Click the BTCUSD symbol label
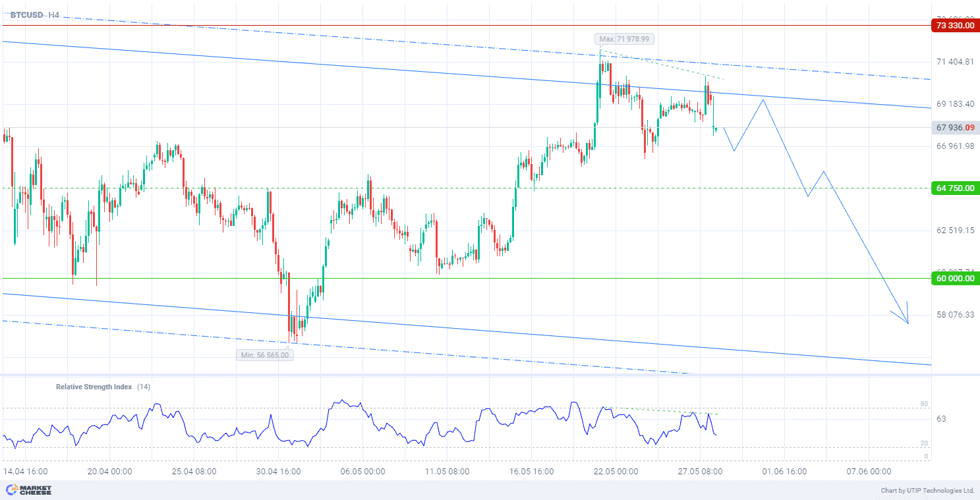This screenshot has height=500, width=980. (26, 14)
